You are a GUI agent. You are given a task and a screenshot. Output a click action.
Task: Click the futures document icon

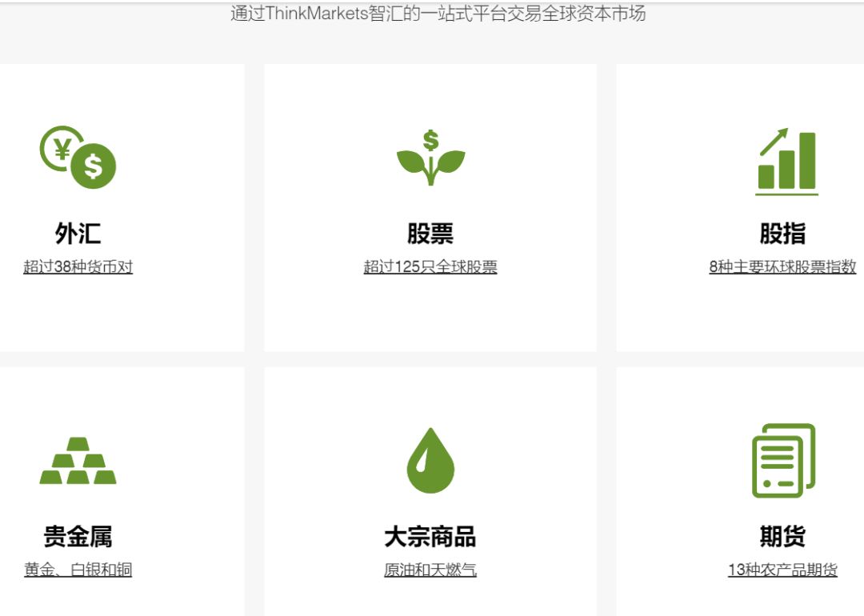point(783,461)
